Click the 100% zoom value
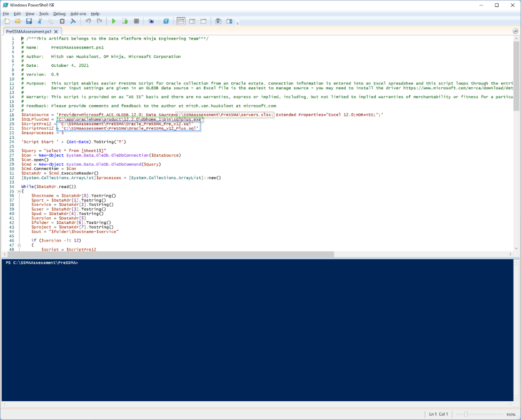Image resolution: width=521 pixels, height=420 pixels. tap(511, 414)
